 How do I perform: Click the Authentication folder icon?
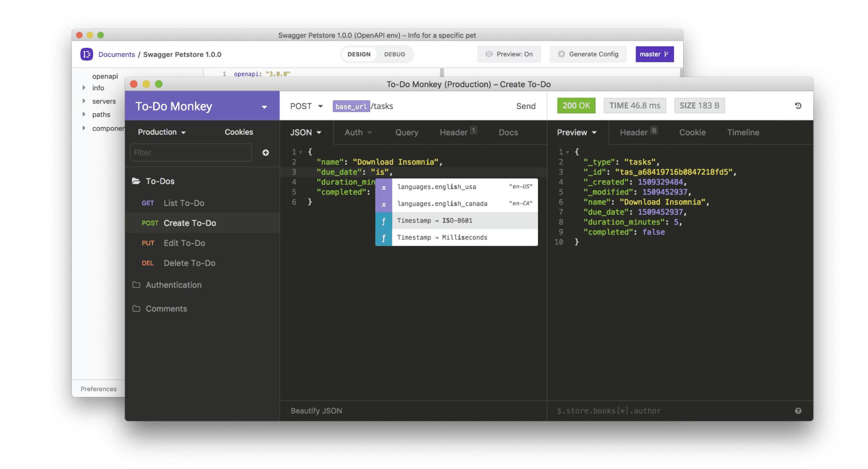pyautogui.click(x=136, y=285)
